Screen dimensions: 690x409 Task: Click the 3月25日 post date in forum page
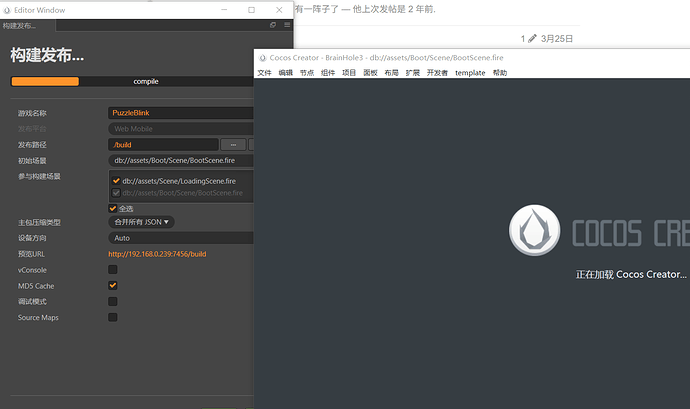[x=557, y=39]
